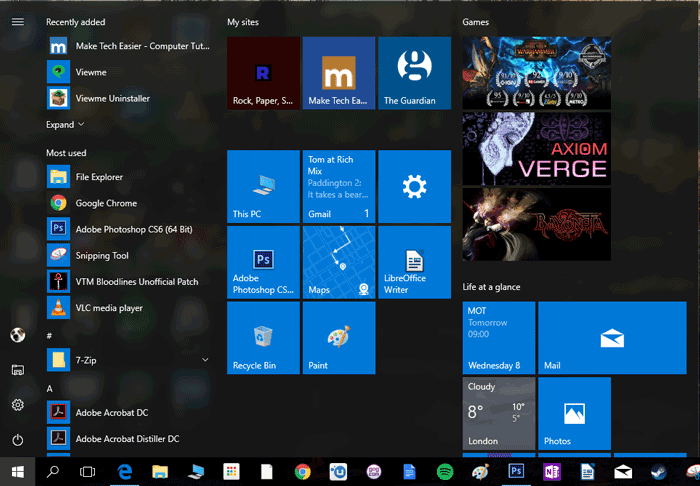Screen dimensions: 700x486
Task: Open the Axiom Verge game tile
Action: (x=537, y=149)
